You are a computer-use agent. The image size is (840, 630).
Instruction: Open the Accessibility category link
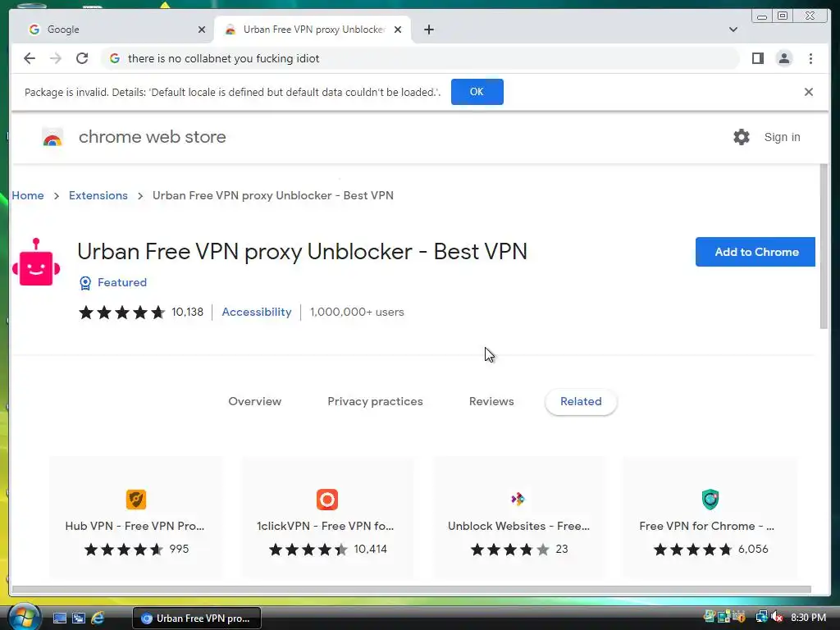pyautogui.click(x=257, y=312)
